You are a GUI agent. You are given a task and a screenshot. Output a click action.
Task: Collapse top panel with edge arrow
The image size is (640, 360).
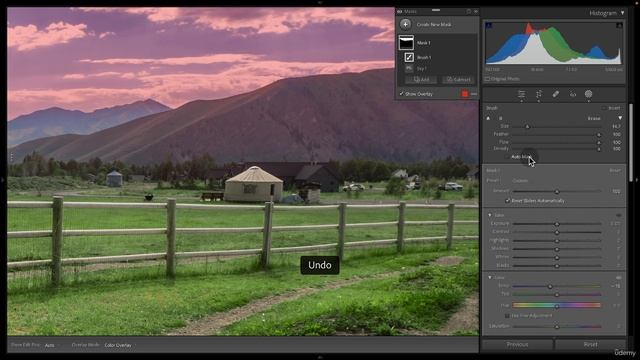click(x=320, y=2)
